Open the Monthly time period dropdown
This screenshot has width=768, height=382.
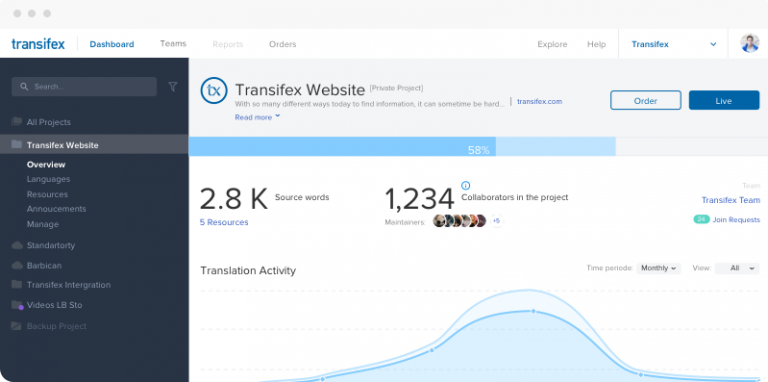(x=658, y=268)
